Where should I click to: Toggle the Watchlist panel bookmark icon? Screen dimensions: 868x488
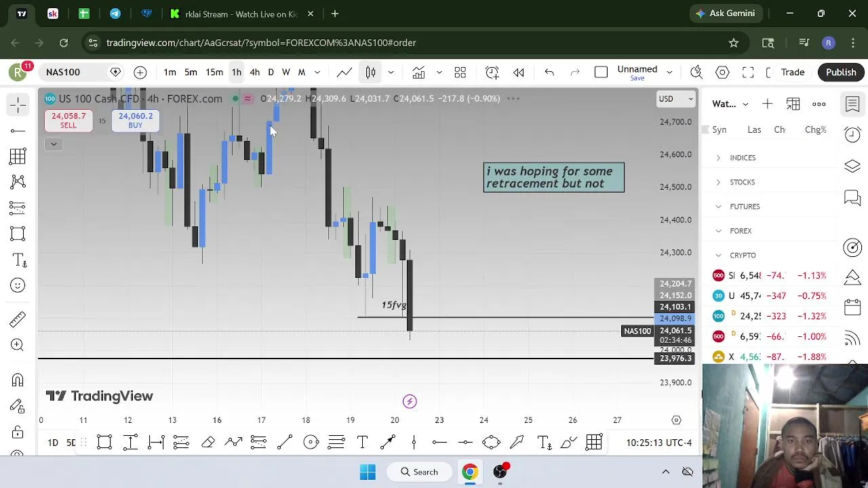tap(852, 104)
